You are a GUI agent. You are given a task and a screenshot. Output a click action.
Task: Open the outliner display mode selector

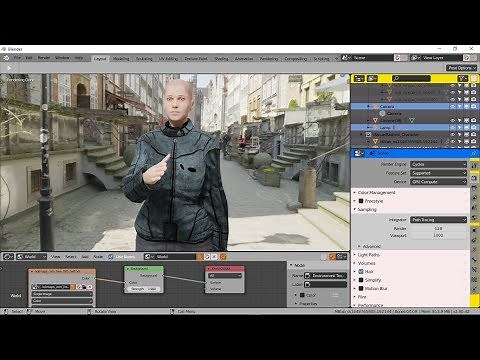tap(372, 78)
